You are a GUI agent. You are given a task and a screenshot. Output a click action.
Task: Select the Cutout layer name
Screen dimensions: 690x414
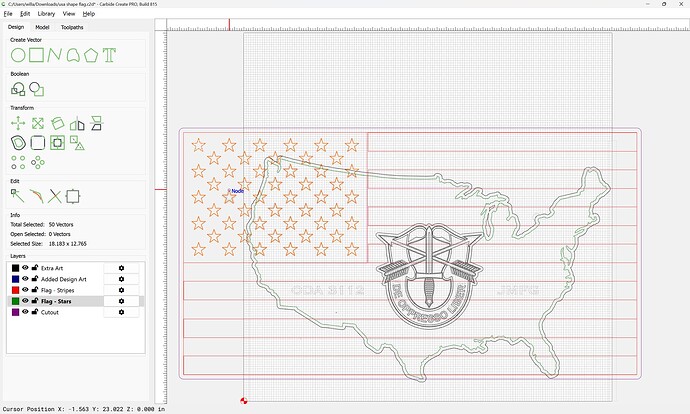pyautogui.click(x=50, y=312)
